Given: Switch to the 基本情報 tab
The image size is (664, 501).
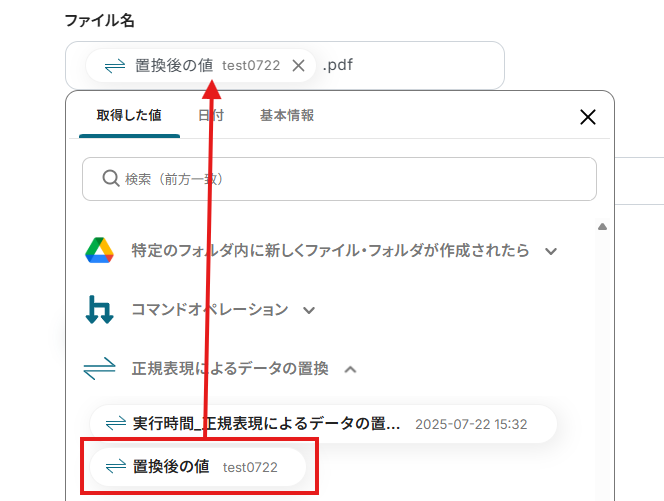Looking at the screenshot, I should tap(287, 116).
